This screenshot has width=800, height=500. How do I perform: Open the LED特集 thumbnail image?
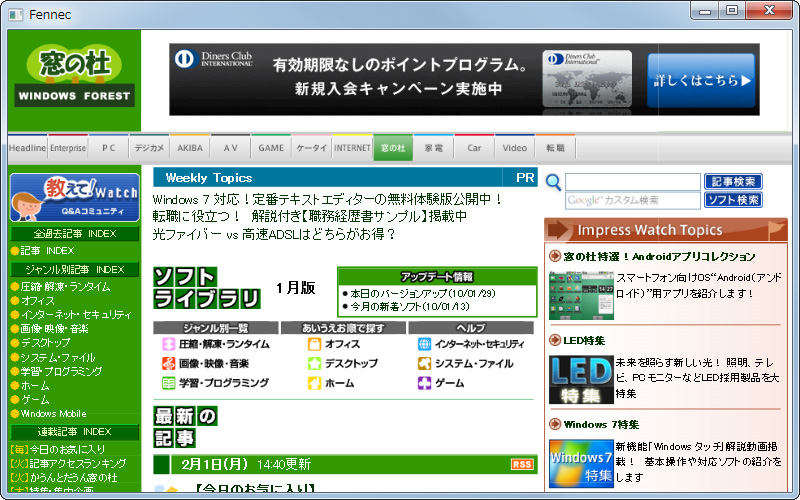581,380
